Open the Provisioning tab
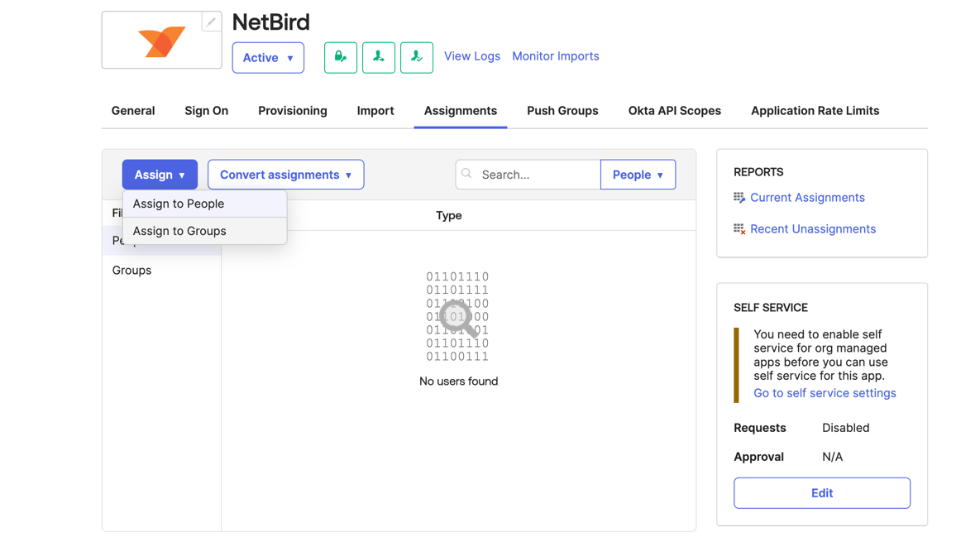980x547 pixels. click(293, 111)
